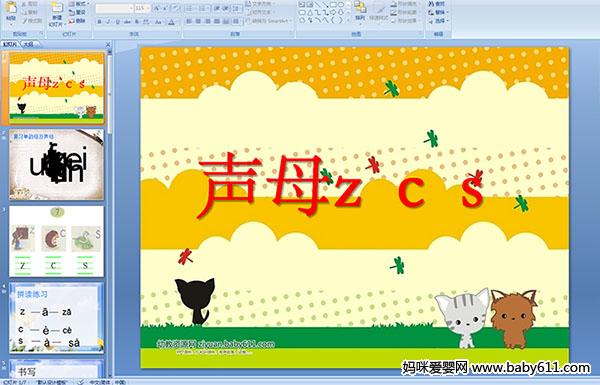Switch to the Outline pane tab
600x385 pixels.
coord(29,44)
